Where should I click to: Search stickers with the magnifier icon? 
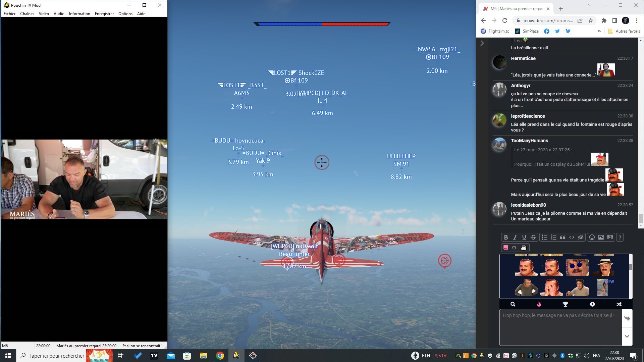click(513, 304)
